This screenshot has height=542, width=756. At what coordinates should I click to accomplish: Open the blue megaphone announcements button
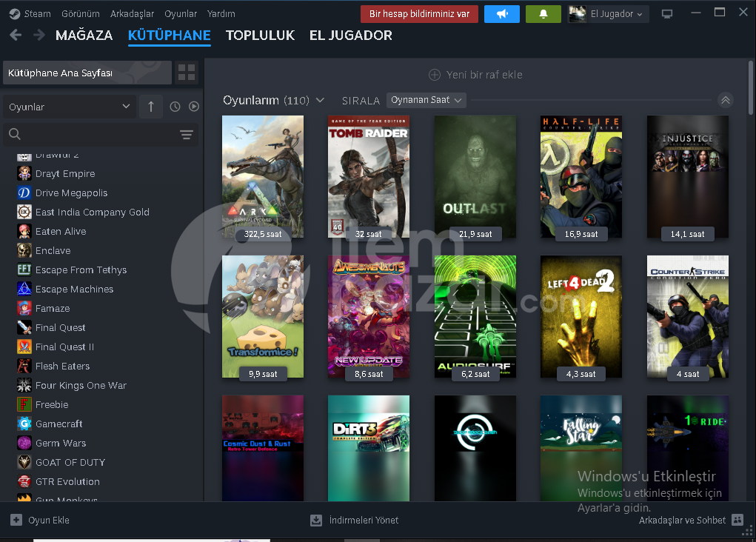pos(501,14)
